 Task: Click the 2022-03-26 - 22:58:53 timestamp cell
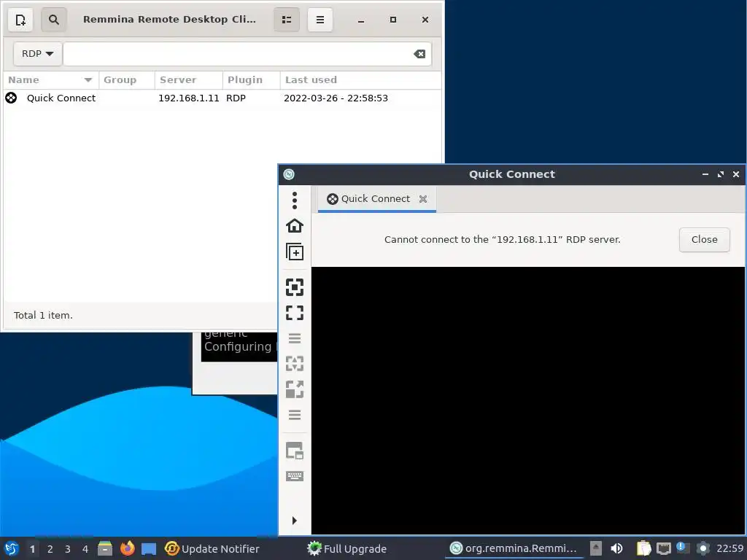tap(336, 98)
